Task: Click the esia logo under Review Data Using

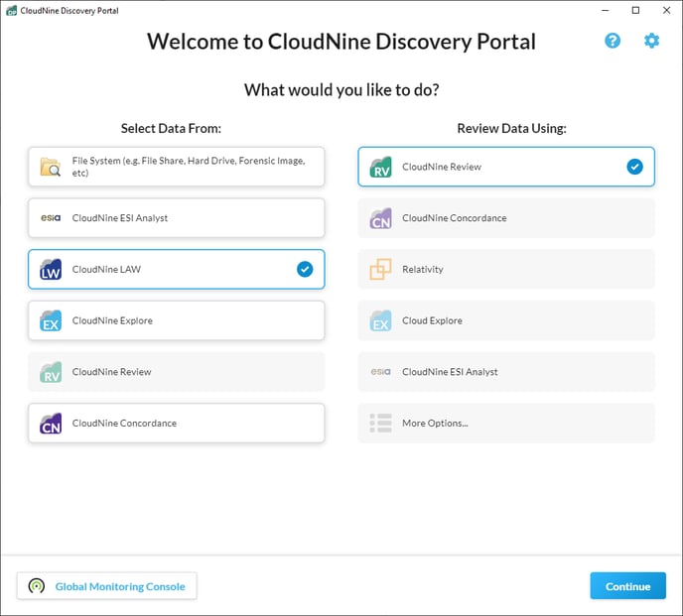Action: point(380,371)
